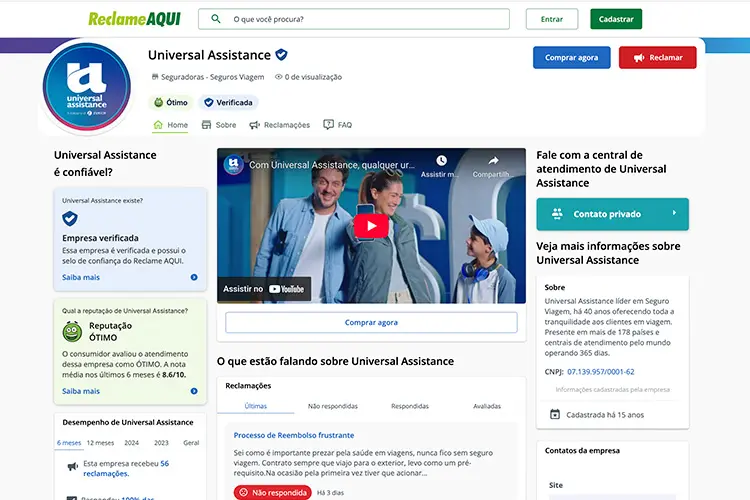Click Saiba mais in Reputação card

point(81,391)
